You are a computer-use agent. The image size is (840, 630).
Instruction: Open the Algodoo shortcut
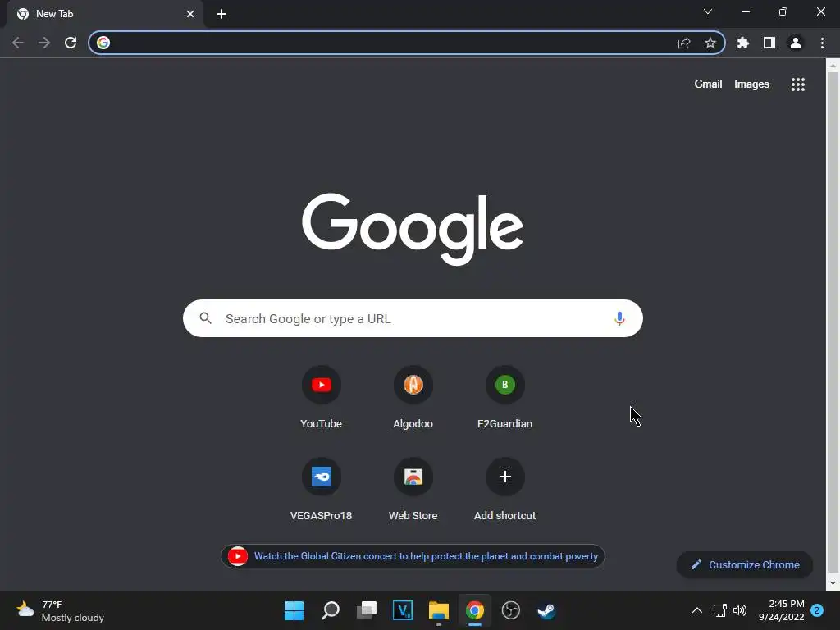[x=413, y=397]
